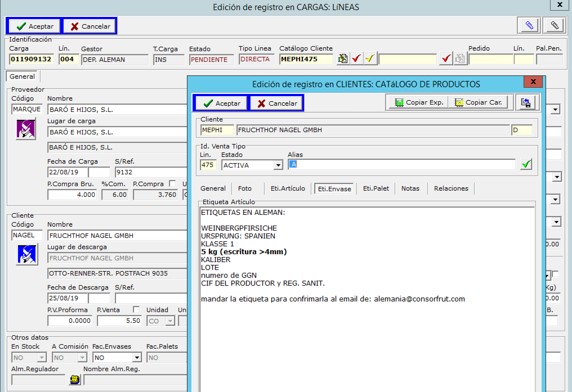Toggle the checkbox next to P.Venta

coord(136,310)
